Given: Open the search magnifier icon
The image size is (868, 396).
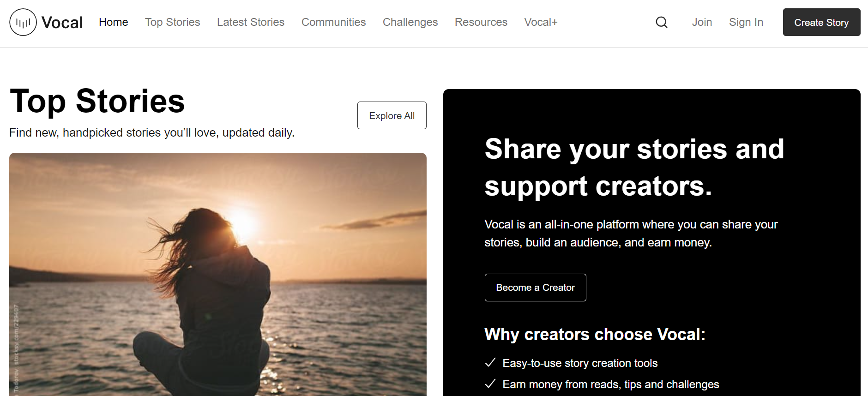Looking at the screenshot, I should (662, 22).
